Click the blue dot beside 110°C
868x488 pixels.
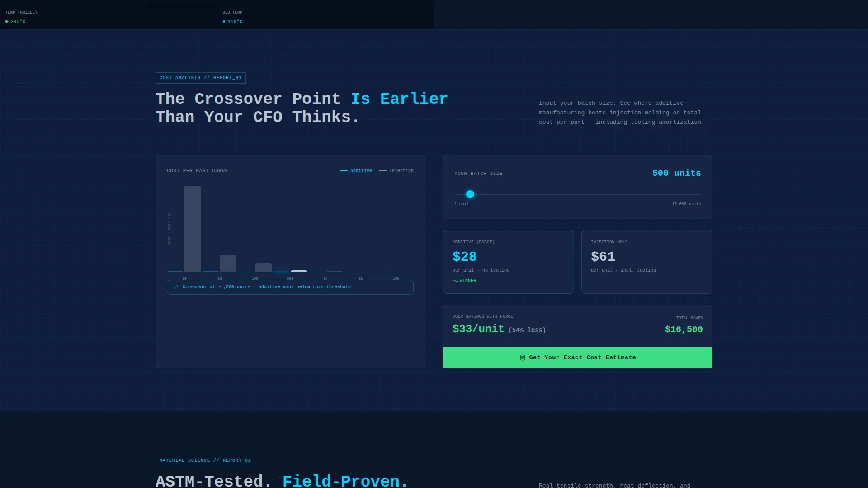[x=224, y=22]
